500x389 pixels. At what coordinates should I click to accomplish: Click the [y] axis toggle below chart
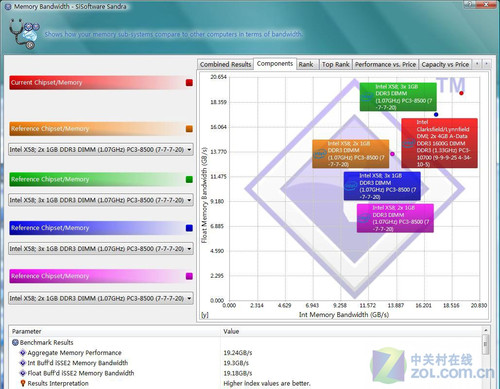tap(204, 315)
